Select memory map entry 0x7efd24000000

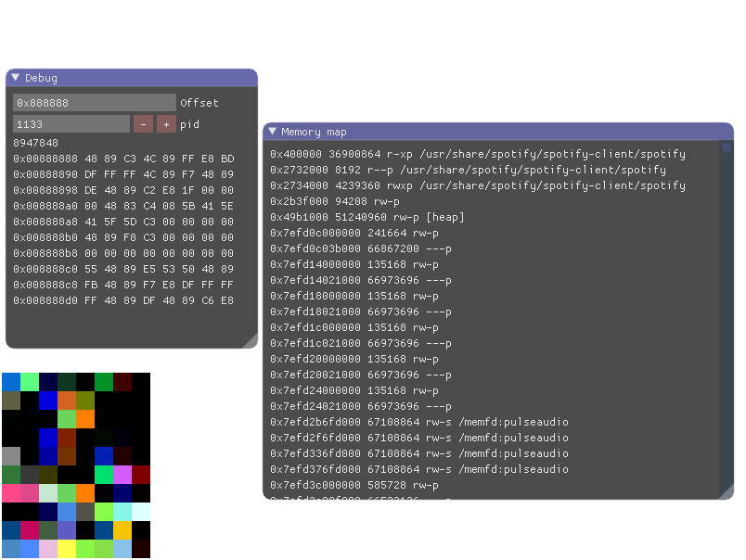click(x=354, y=390)
